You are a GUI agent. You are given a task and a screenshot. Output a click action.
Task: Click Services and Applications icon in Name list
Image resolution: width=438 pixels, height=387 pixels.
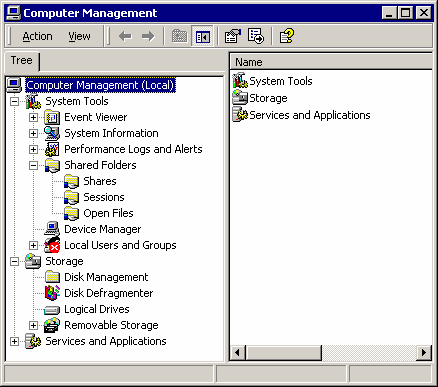(240, 115)
